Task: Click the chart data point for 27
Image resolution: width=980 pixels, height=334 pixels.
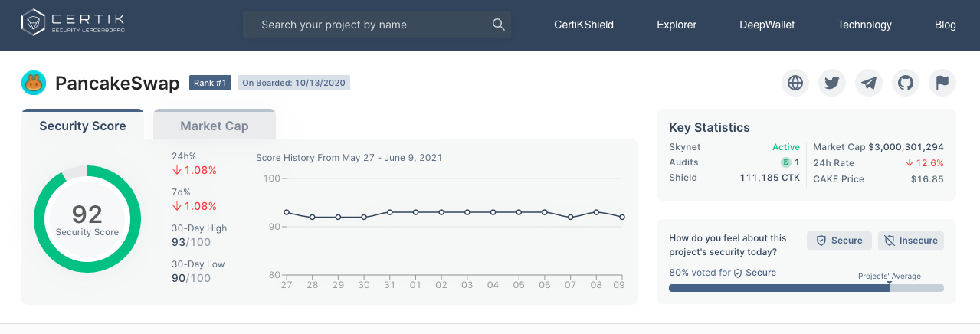Action: [287, 212]
